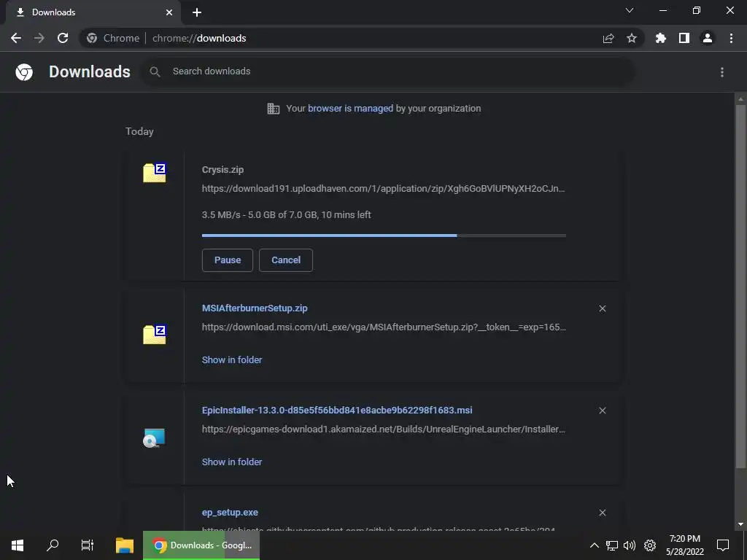747x560 pixels.
Task: Open the volume tray icon
Action: point(630,545)
